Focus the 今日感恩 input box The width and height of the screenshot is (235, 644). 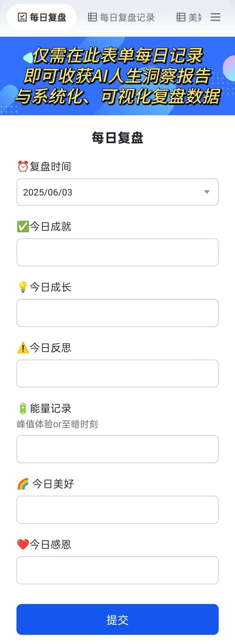pyautogui.click(x=118, y=570)
